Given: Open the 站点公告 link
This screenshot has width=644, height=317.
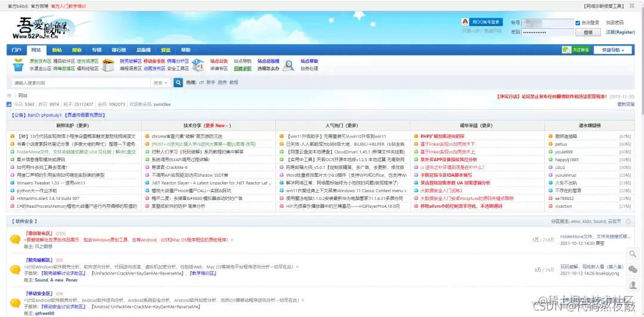Looking at the screenshot, I should coord(219,61).
